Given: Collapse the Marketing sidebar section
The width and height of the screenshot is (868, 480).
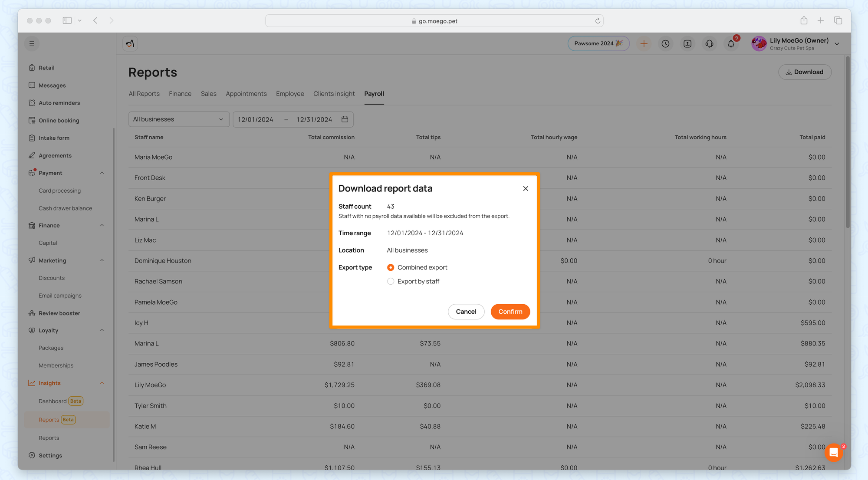Looking at the screenshot, I should (x=102, y=260).
